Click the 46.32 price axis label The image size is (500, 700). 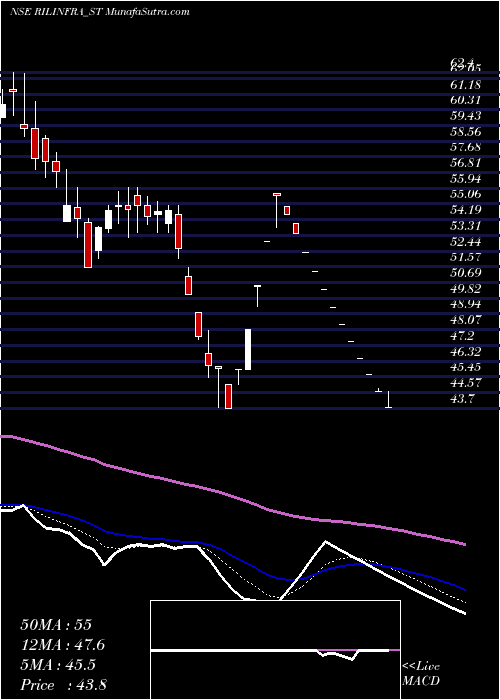coord(466,351)
